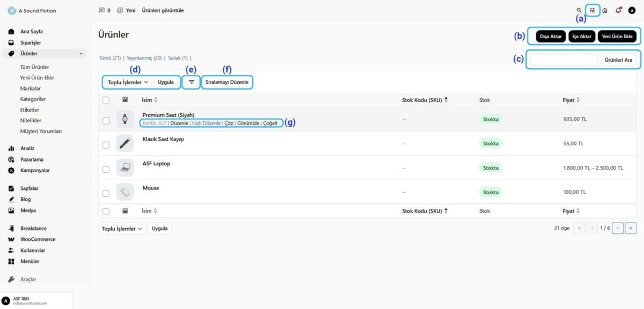
Task: Toggle select-all checkbox in table footer
Action: click(106, 211)
